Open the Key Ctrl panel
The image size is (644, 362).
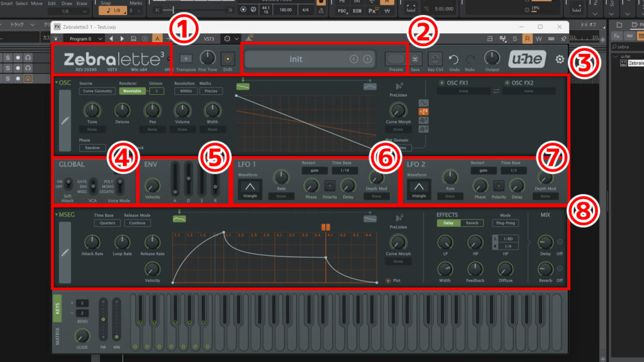[x=435, y=58]
